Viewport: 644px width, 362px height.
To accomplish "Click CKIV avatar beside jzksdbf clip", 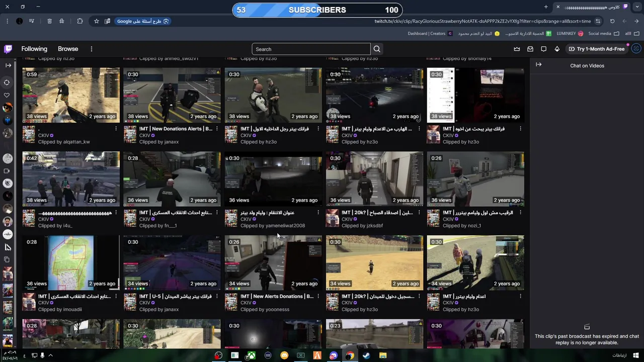I will pos(332,218).
